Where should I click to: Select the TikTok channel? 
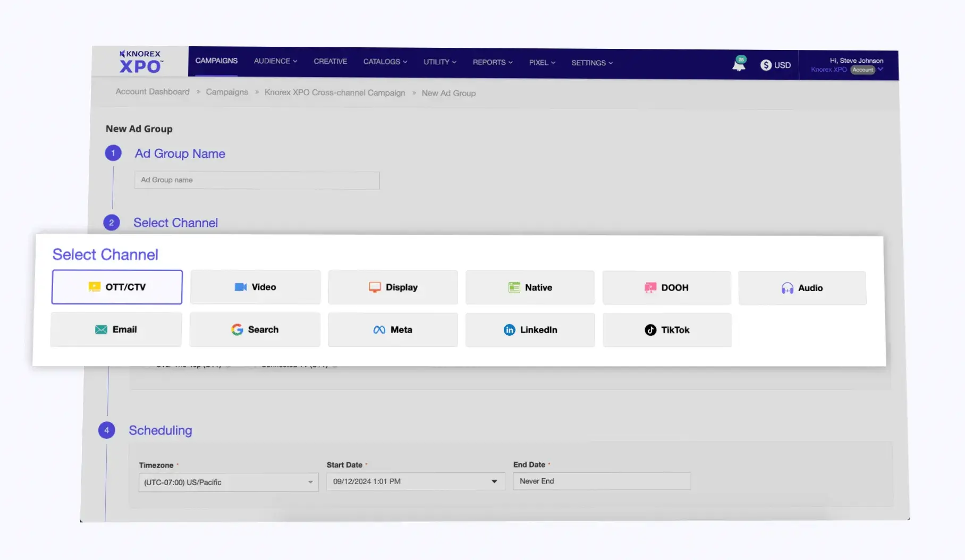(x=667, y=330)
